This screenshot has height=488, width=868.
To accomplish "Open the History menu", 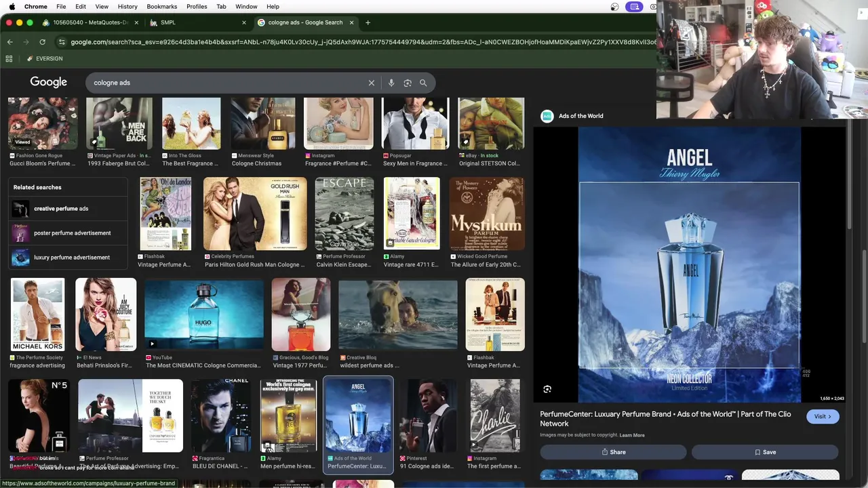I will point(127,6).
